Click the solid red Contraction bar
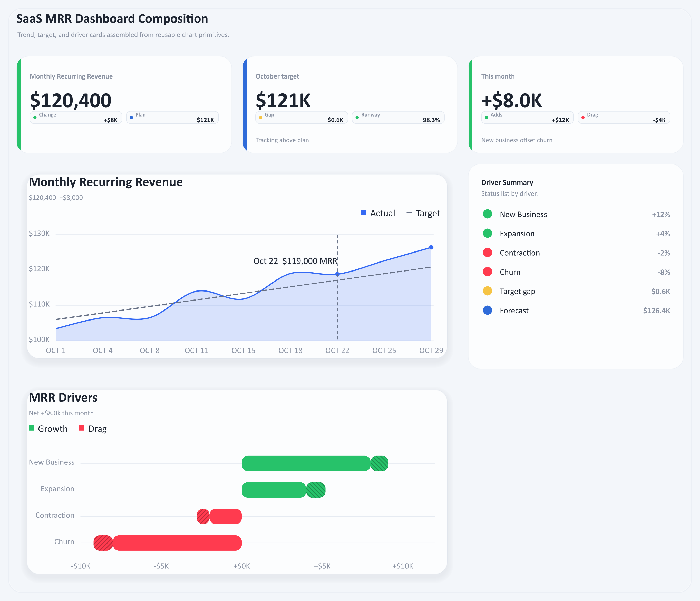The height and width of the screenshot is (601, 700). [226, 517]
